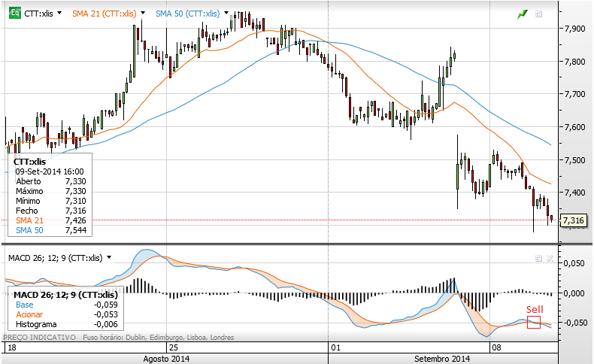This screenshot has width=594, height=364.
Task: Close the MACD indicator panel
Action: coord(550,258)
